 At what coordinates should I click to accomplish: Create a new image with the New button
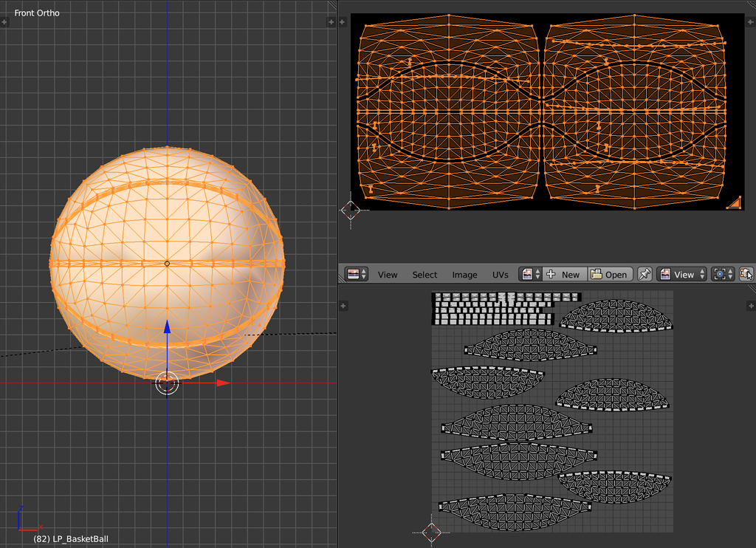tap(570, 274)
